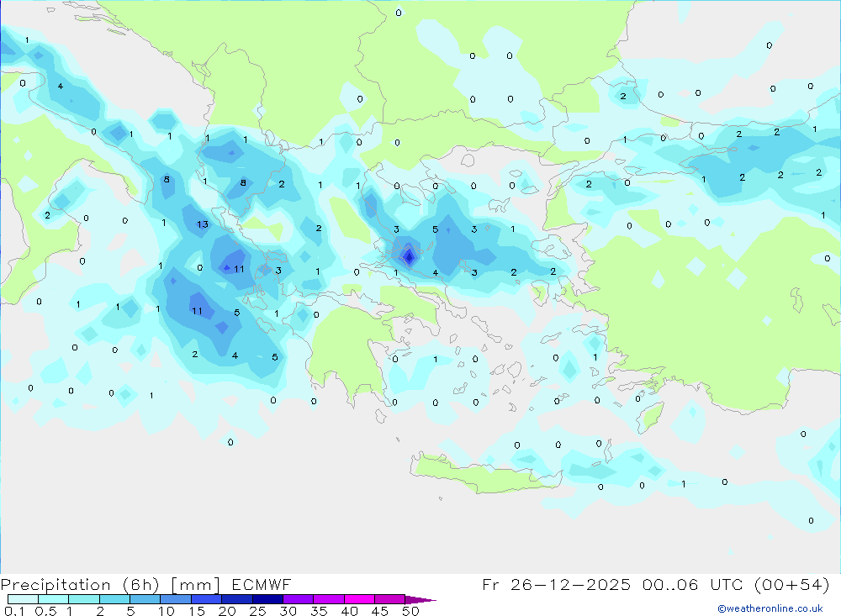Click the above-50 arrow tip of legend
This screenshot has width=841, height=616.
(420, 600)
